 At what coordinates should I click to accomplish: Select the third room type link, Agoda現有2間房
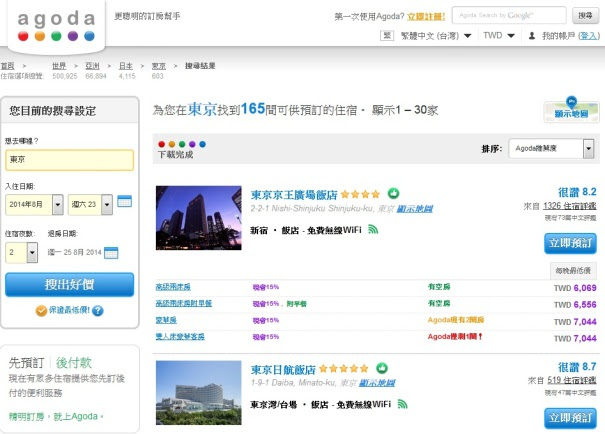(x=166, y=320)
